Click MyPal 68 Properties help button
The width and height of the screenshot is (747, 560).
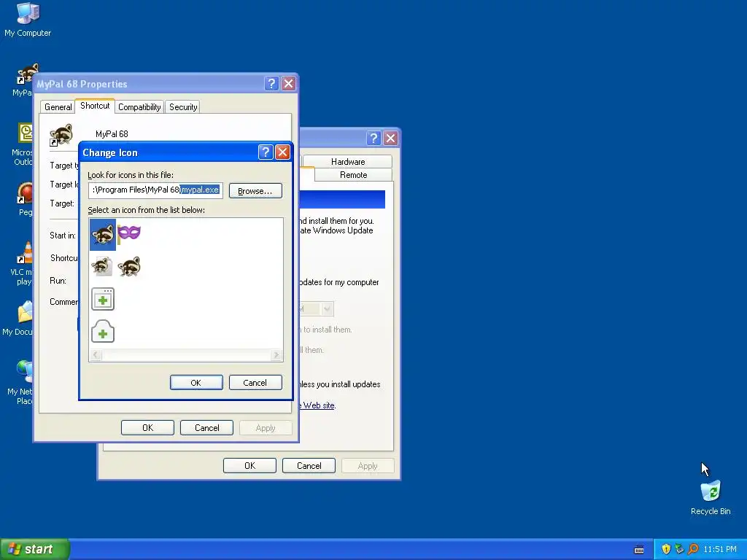coord(271,84)
